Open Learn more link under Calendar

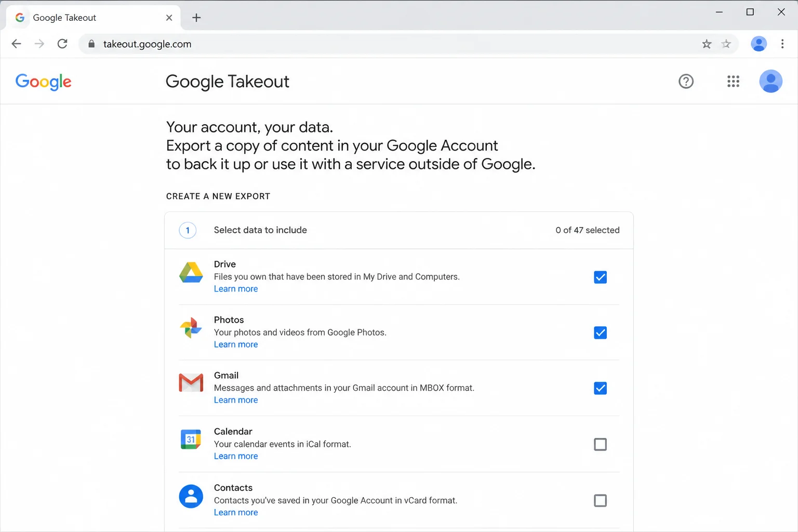pyautogui.click(x=236, y=456)
